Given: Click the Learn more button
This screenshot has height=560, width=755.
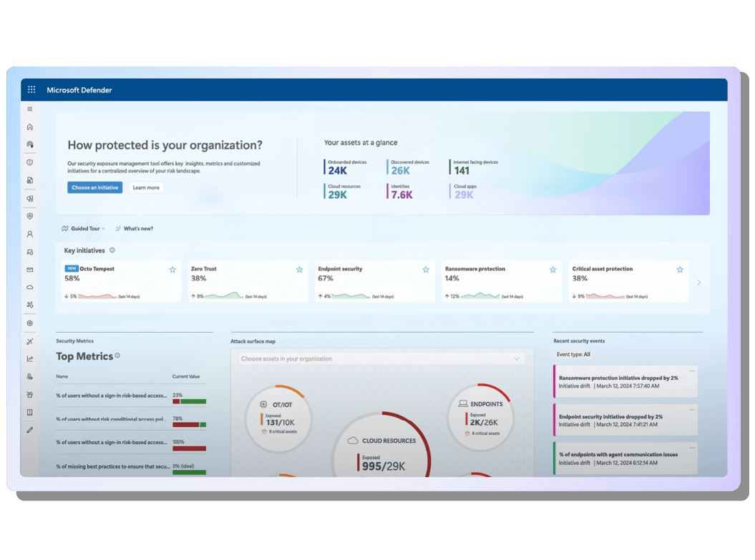Looking at the screenshot, I should (146, 187).
